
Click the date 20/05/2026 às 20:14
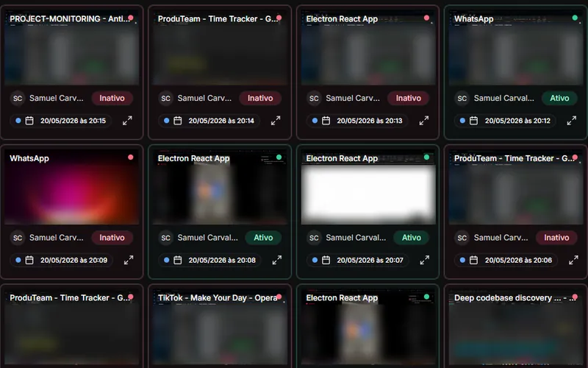[221, 121]
